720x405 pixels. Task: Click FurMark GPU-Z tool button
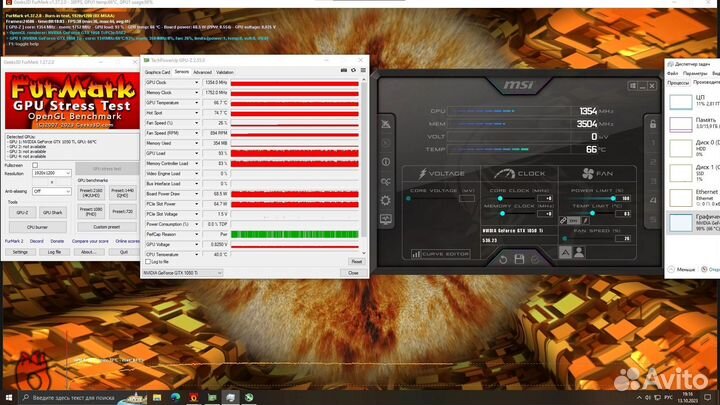click(22, 213)
